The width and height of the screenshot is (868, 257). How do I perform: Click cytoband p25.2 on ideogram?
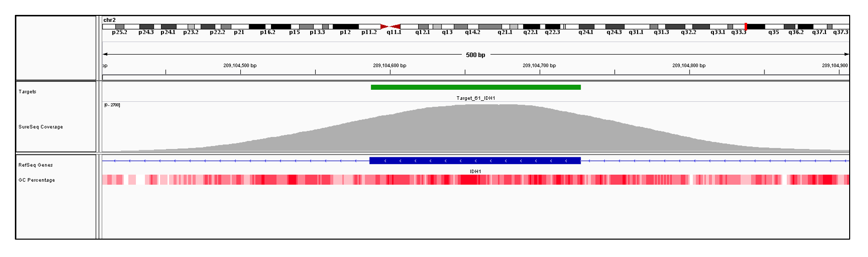(119, 26)
